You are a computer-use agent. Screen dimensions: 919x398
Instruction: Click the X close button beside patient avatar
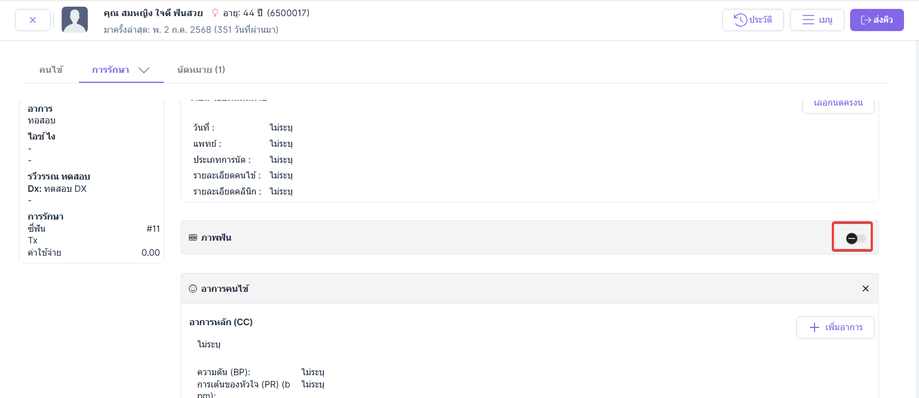point(32,20)
